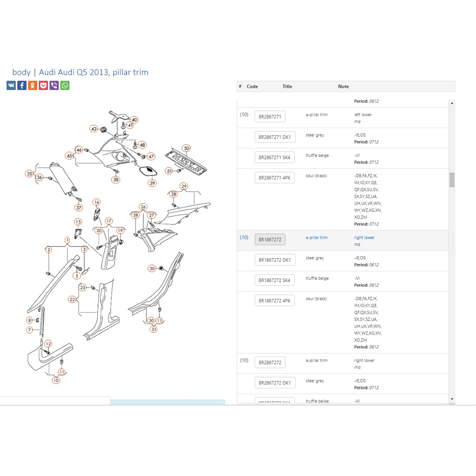Select part callout 50 in diagram
476x476 pixels.
[186, 149]
